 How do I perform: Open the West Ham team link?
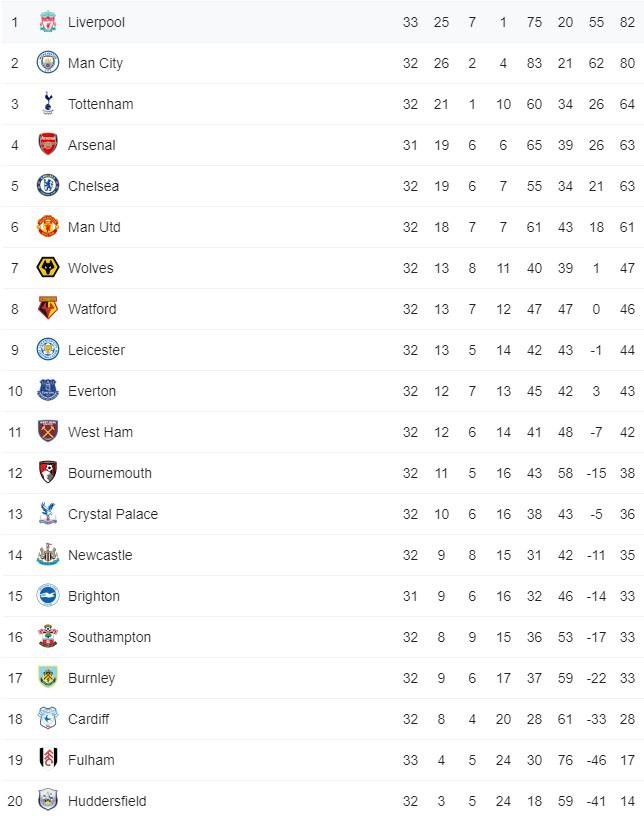100,432
